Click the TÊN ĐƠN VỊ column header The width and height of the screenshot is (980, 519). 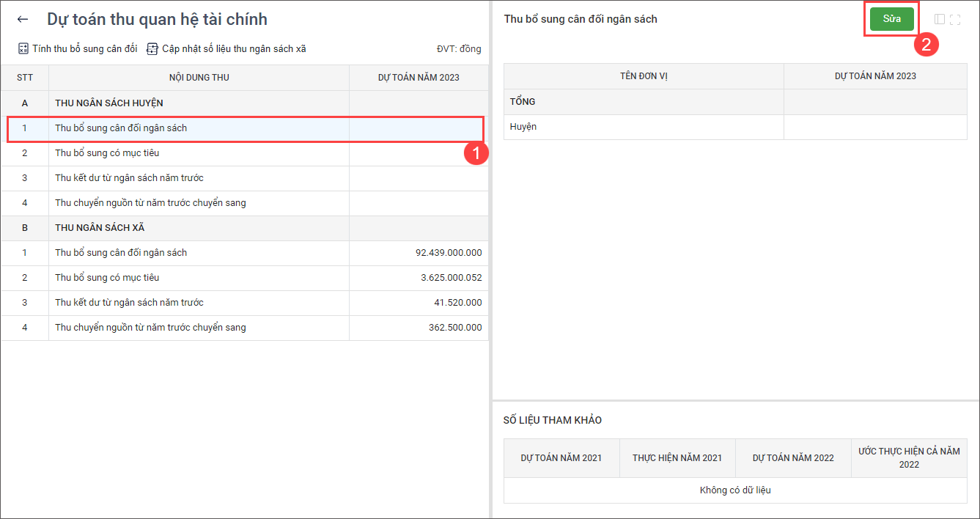point(644,76)
